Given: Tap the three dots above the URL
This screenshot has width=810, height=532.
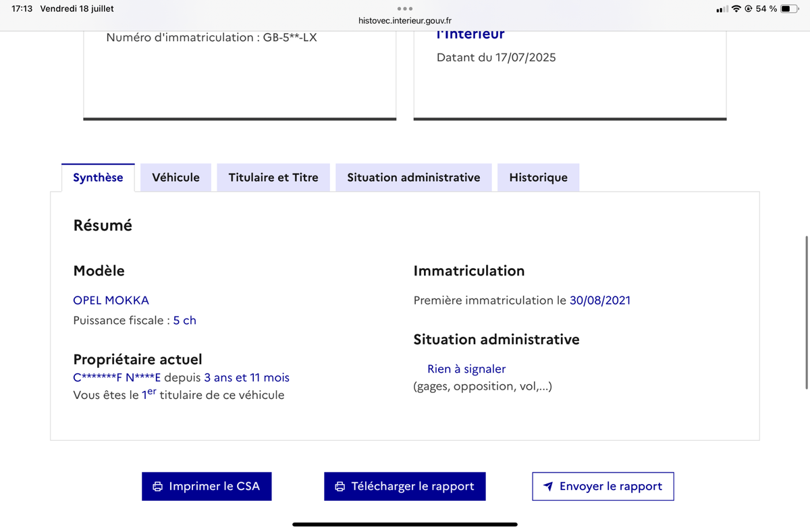Looking at the screenshot, I should 405,9.
